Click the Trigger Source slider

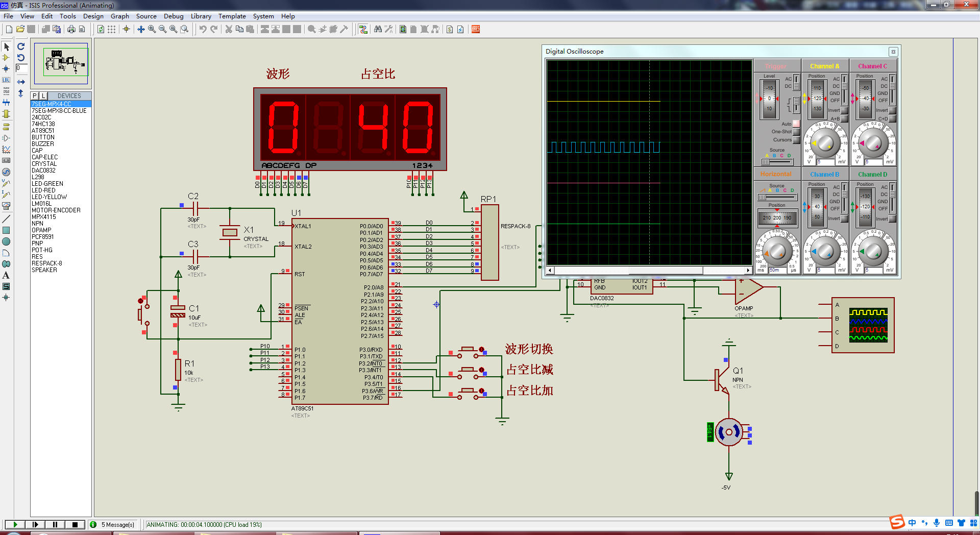777,162
